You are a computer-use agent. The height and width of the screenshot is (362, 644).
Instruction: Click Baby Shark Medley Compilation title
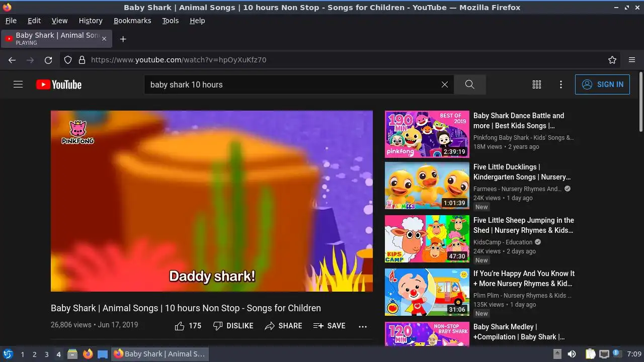[519, 332]
